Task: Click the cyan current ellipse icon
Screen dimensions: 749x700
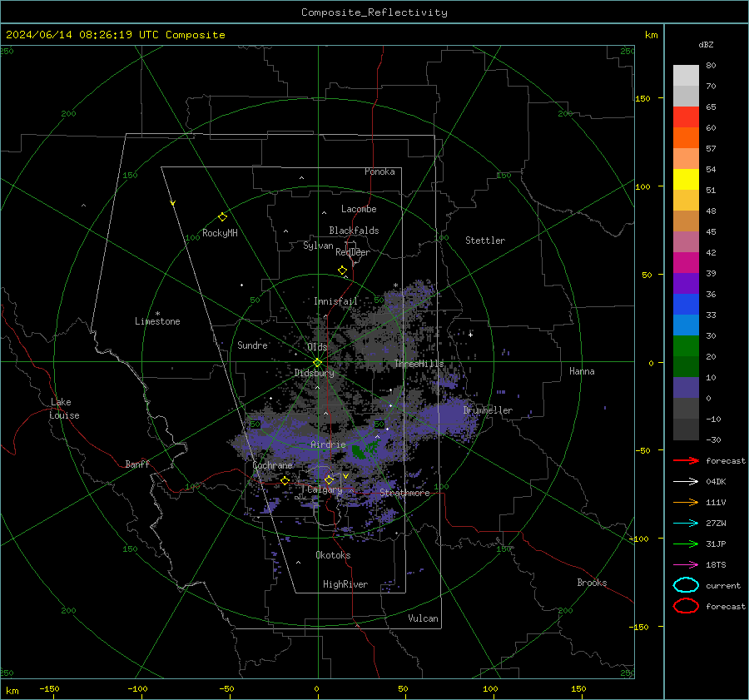Action: tap(686, 585)
